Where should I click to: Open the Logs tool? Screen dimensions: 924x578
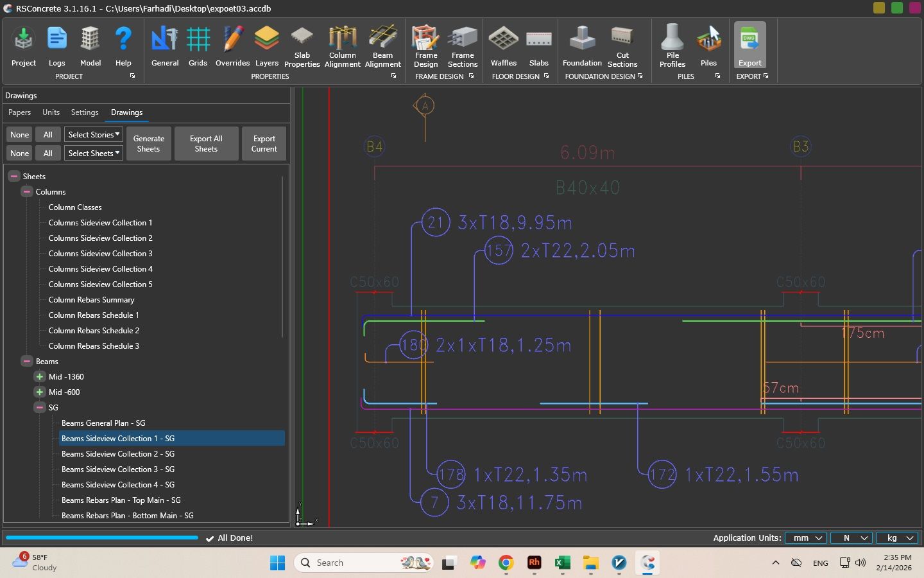[x=57, y=46]
